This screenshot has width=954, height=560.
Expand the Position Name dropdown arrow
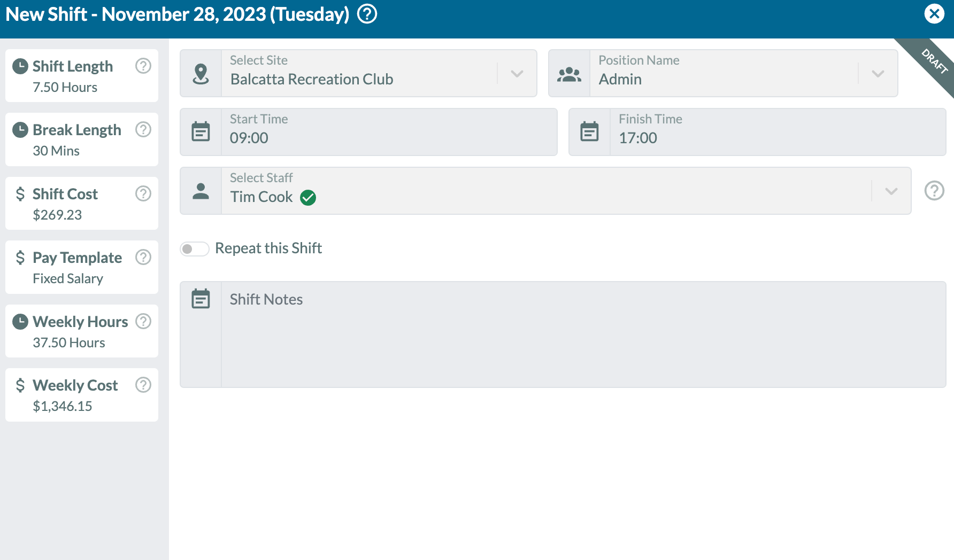[878, 74]
